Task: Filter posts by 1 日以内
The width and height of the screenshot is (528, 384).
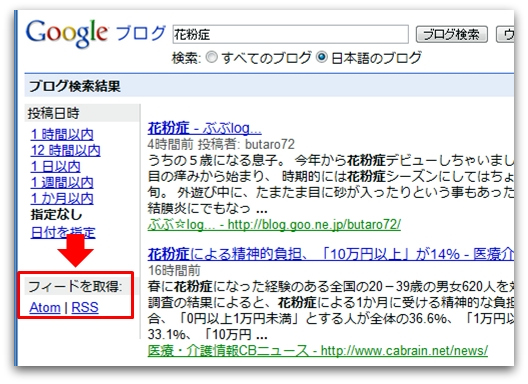Action: pyautogui.click(x=56, y=166)
